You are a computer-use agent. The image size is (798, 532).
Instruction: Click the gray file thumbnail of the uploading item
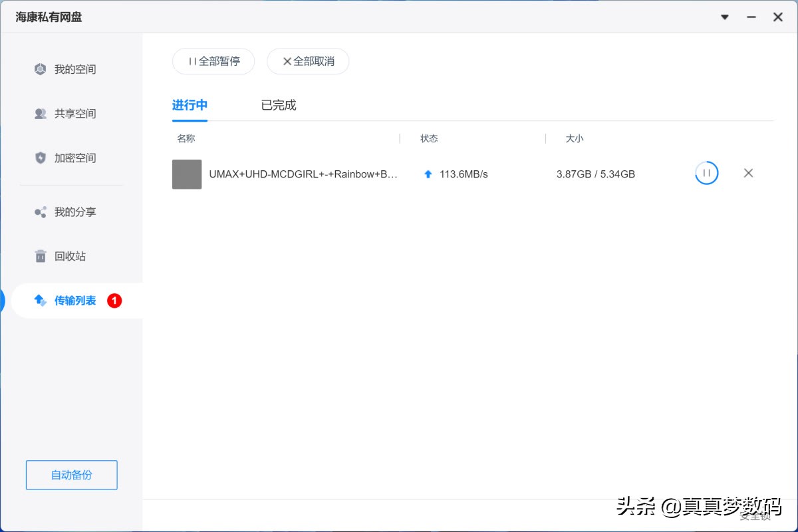(x=186, y=174)
